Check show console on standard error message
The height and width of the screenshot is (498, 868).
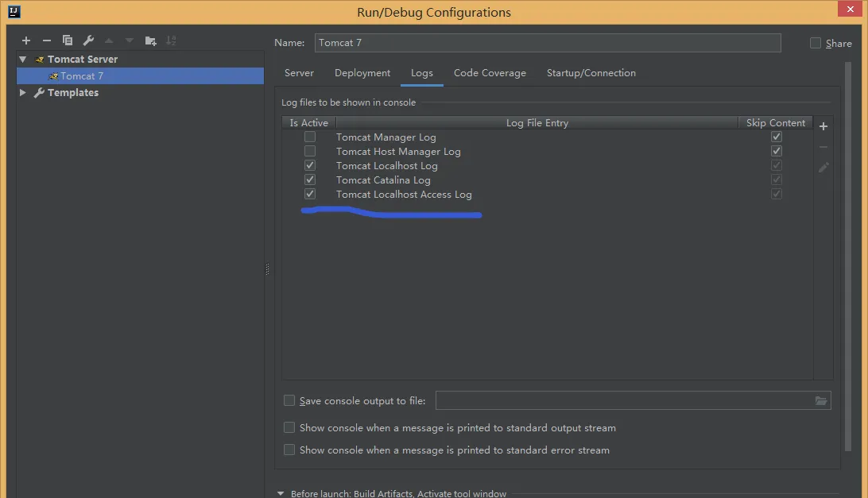[289, 450]
